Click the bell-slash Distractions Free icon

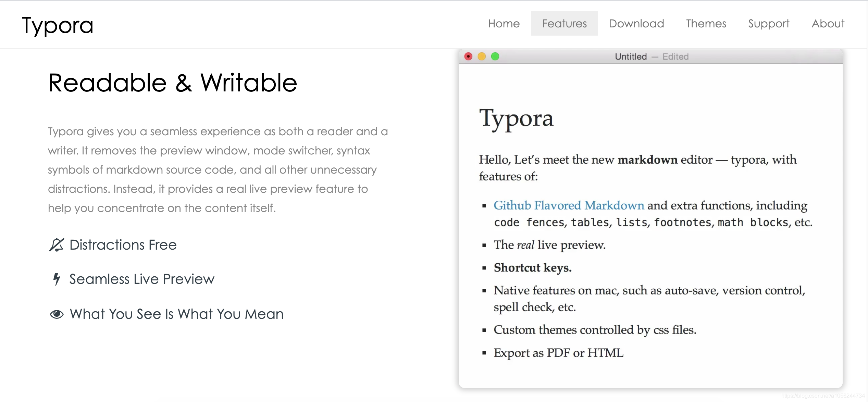(x=57, y=245)
